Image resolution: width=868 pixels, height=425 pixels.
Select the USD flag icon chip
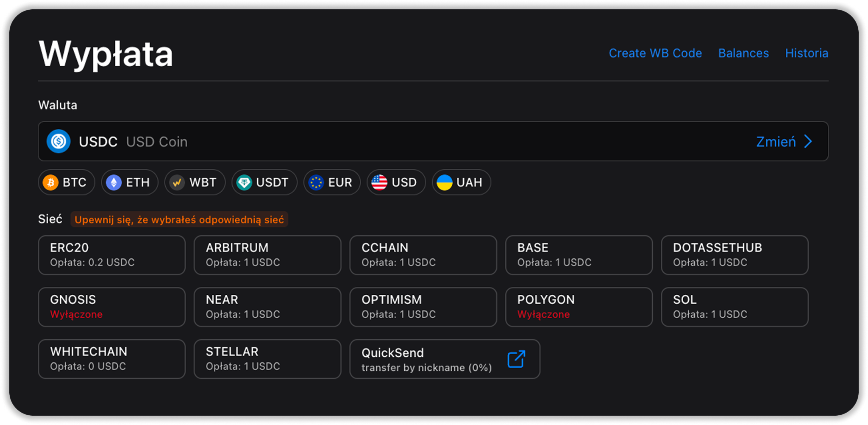(x=379, y=182)
